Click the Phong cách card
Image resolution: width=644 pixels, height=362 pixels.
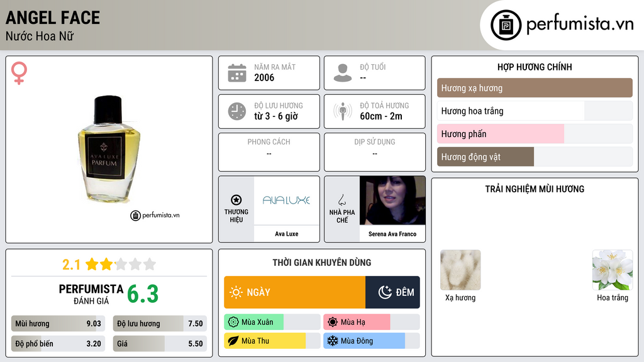(x=269, y=152)
